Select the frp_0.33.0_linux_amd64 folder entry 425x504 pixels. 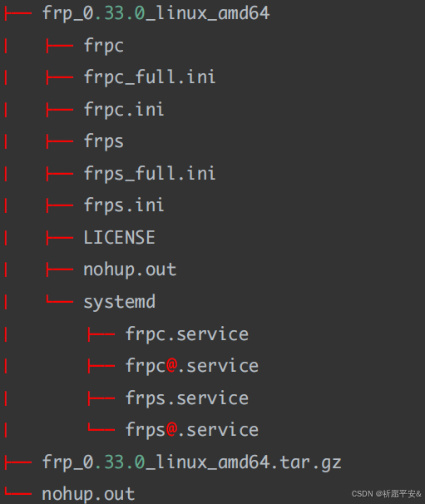tap(156, 13)
